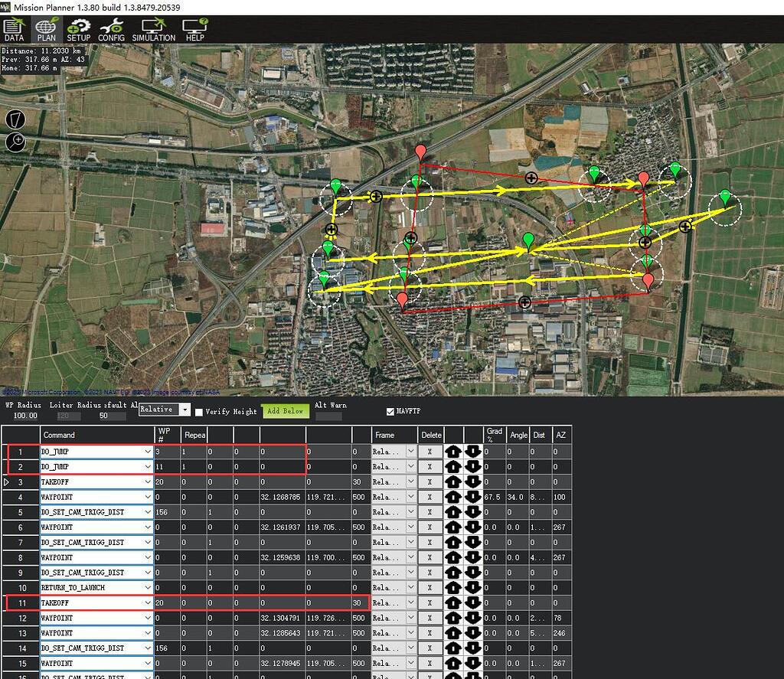Screen dimensions: 784x679
Task: Switch to the DATA screen
Action: click(14, 29)
